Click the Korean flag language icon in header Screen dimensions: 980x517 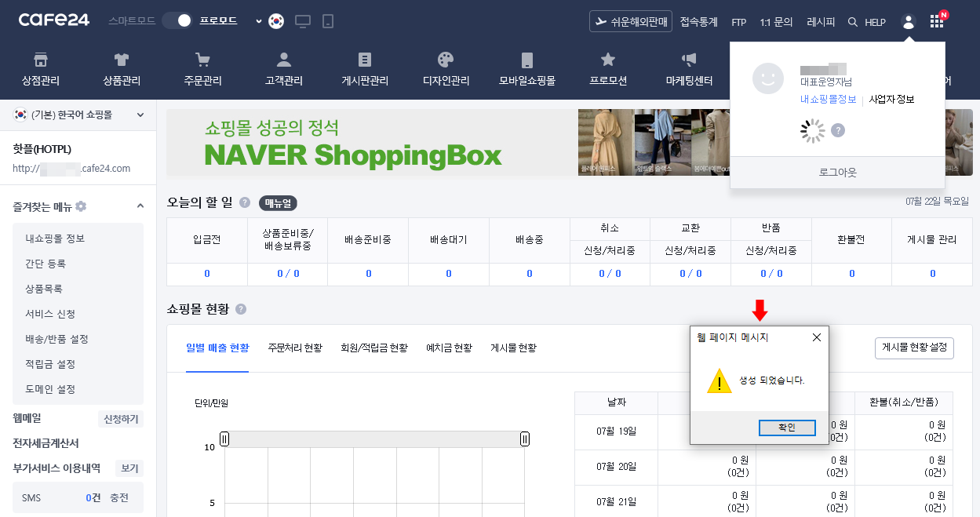pos(275,21)
